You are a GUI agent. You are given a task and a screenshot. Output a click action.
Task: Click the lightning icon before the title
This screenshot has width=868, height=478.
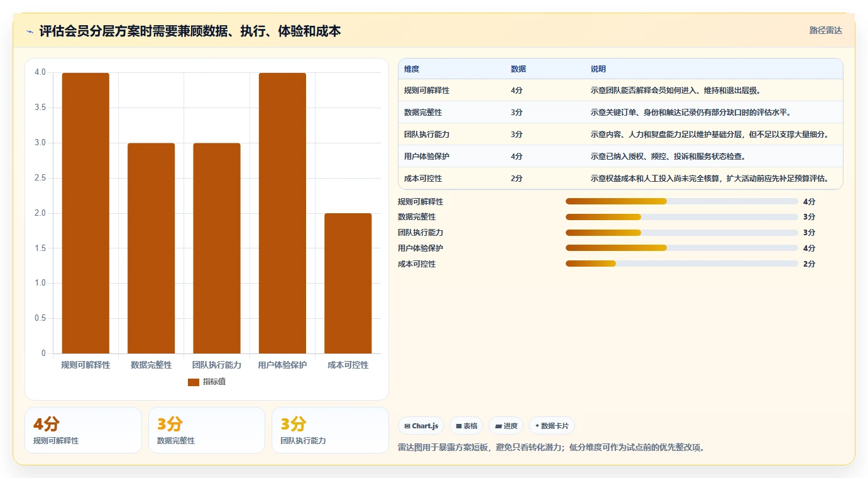30,31
